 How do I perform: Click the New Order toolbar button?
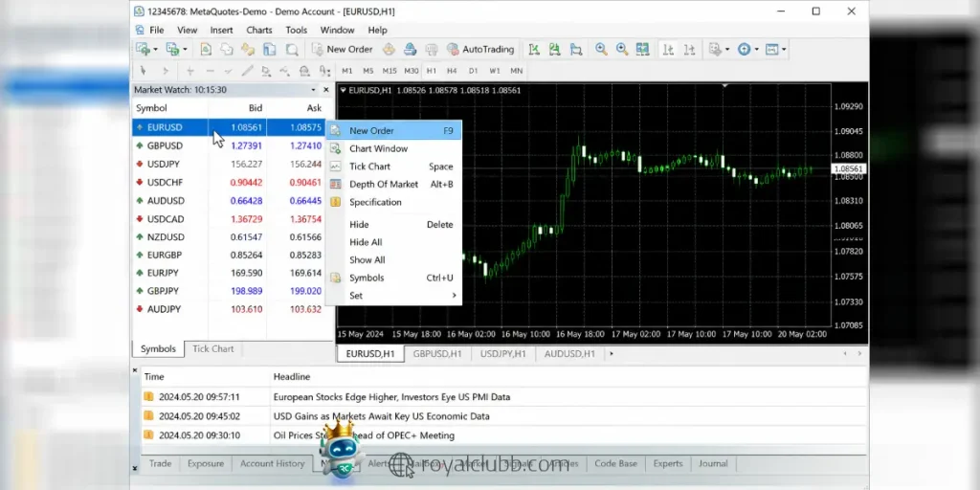pos(343,49)
